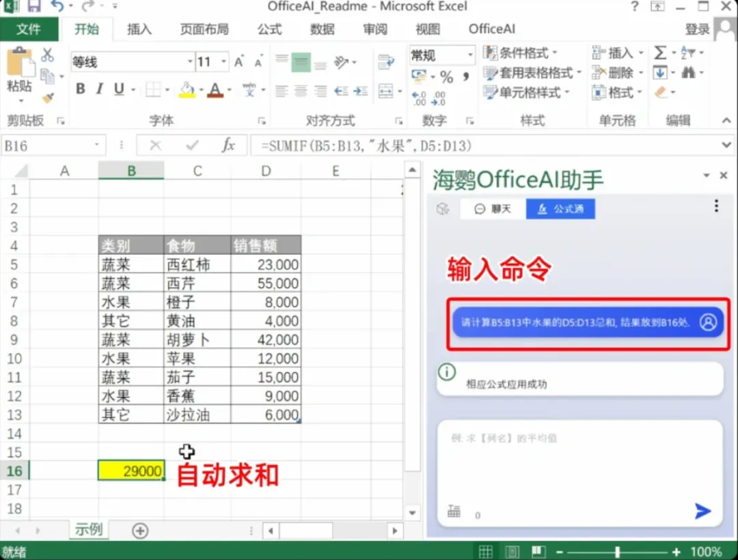Increase font size with large A
738x560 pixels.
(238, 61)
